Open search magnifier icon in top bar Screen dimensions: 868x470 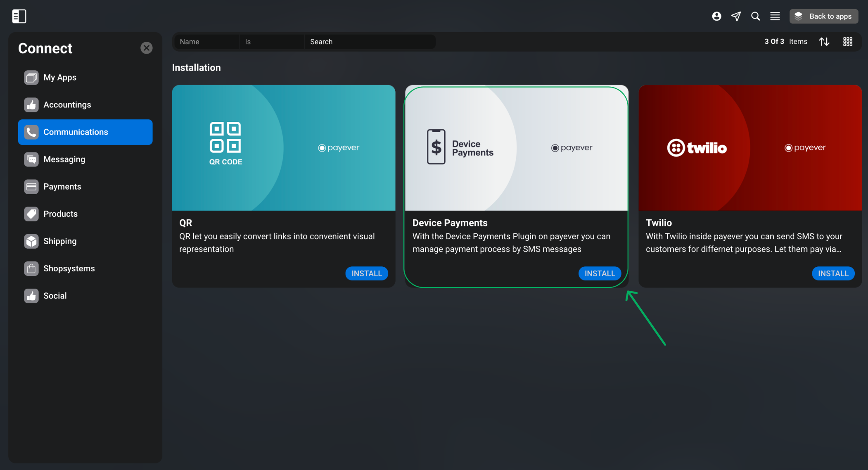pos(755,16)
